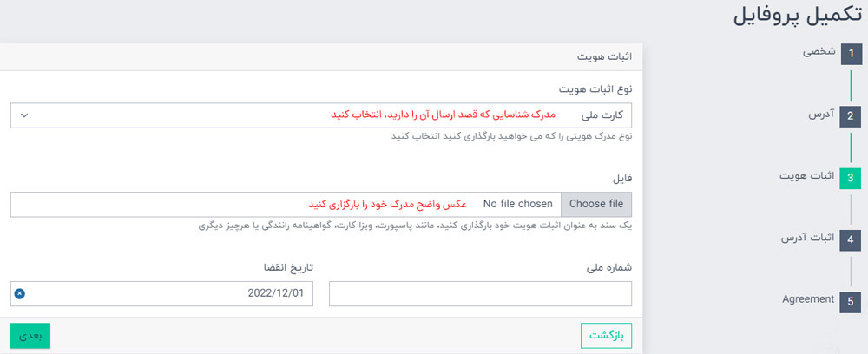This screenshot has width=868, height=354.
Task: Click step 2 number badge
Action: pos(851,116)
